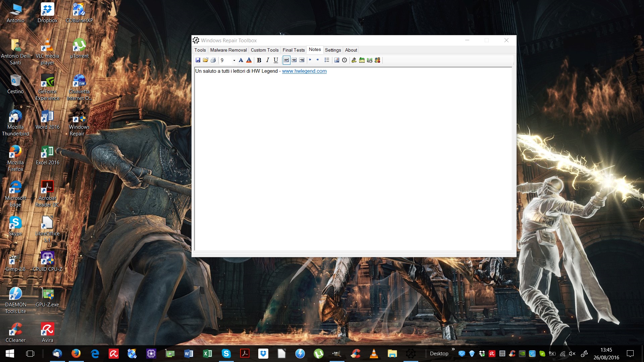This screenshot has height=362, width=644.
Task: Toggle bold formatting
Action: [x=259, y=60]
